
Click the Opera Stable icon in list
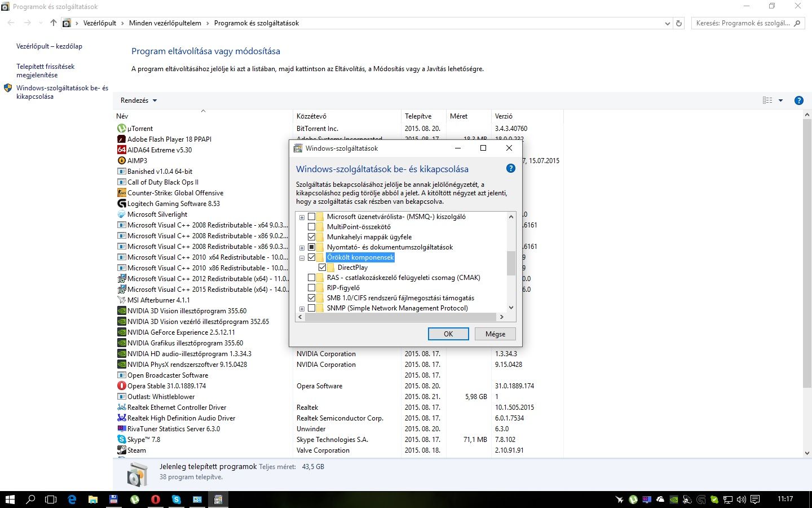pos(121,386)
